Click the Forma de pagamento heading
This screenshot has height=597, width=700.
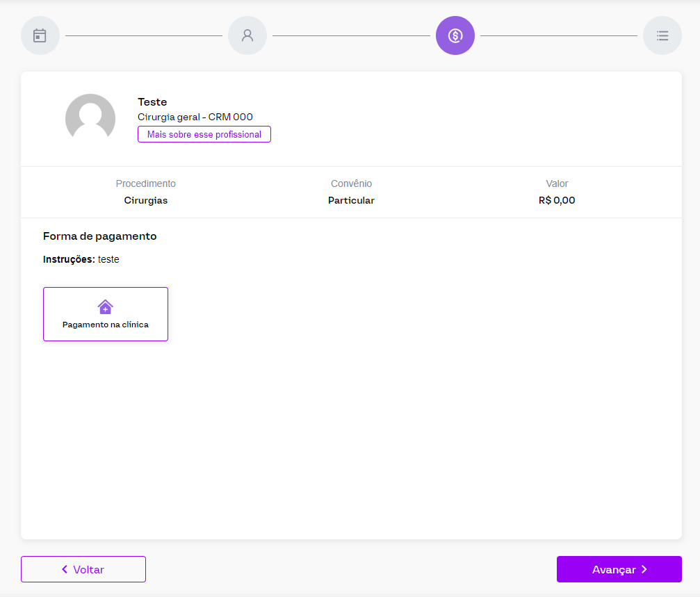pyautogui.click(x=100, y=236)
